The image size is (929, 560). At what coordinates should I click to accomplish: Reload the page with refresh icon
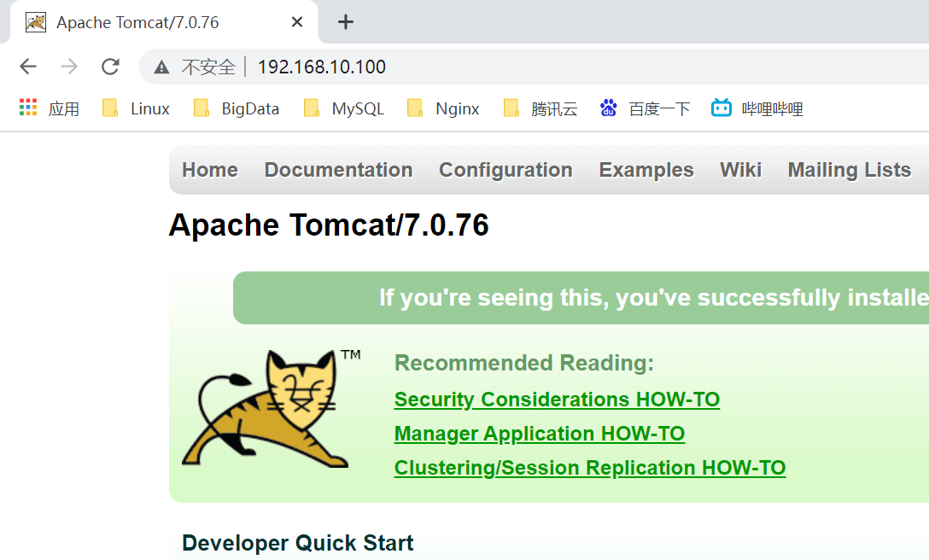point(110,67)
